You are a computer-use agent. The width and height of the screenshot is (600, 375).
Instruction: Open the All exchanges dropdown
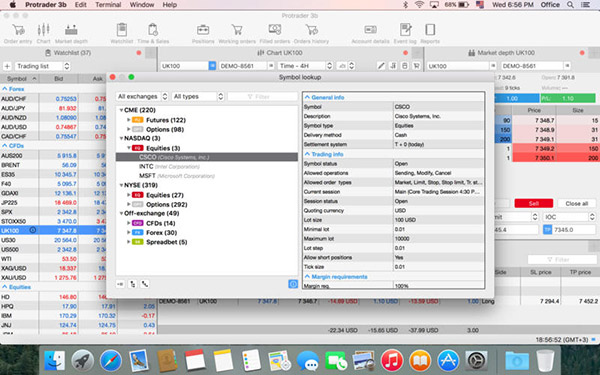click(142, 96)
